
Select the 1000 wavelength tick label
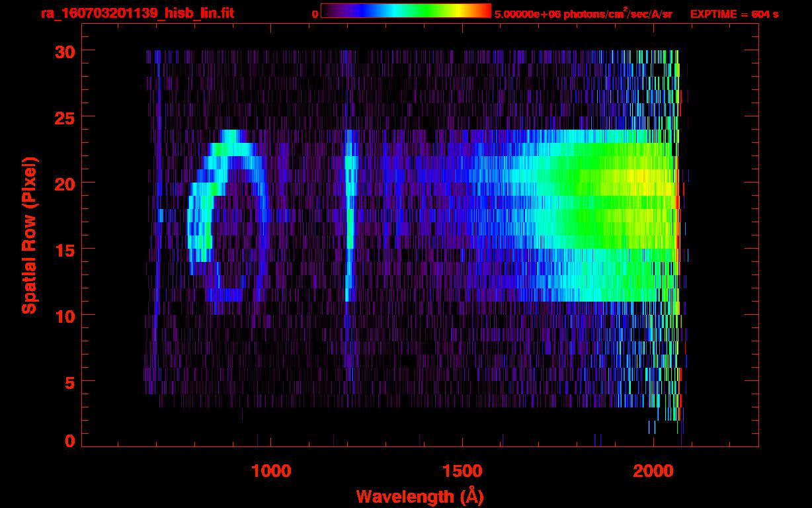271,471
